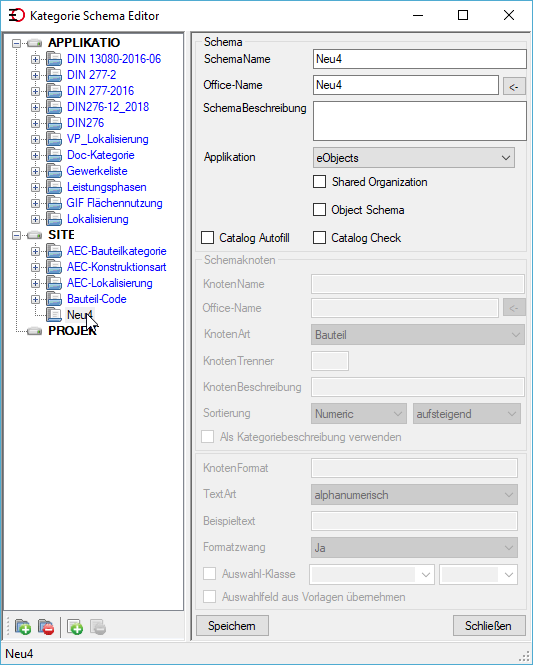Open the second Auswahl-Klasse combo box
This screenshot has height=665, width=533.
pos(478,574)
